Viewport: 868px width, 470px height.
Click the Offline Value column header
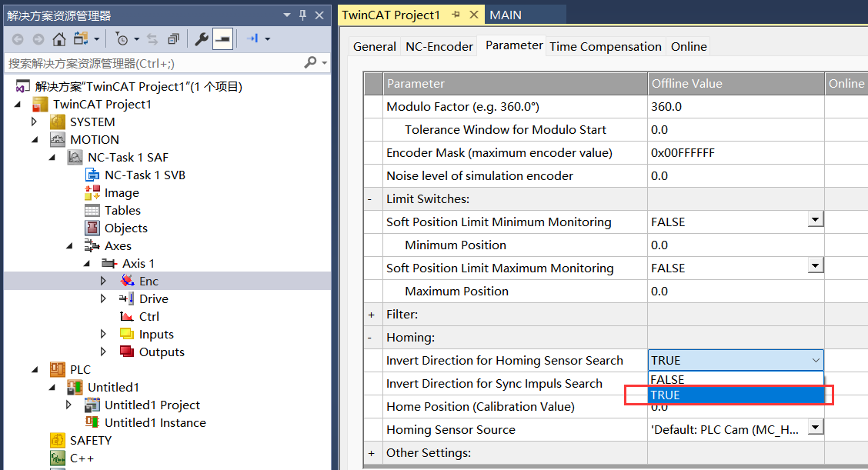(x=736, y=84)
